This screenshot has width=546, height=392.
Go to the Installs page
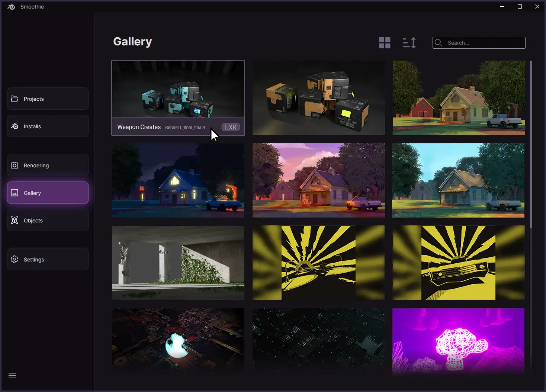[48, 126]
